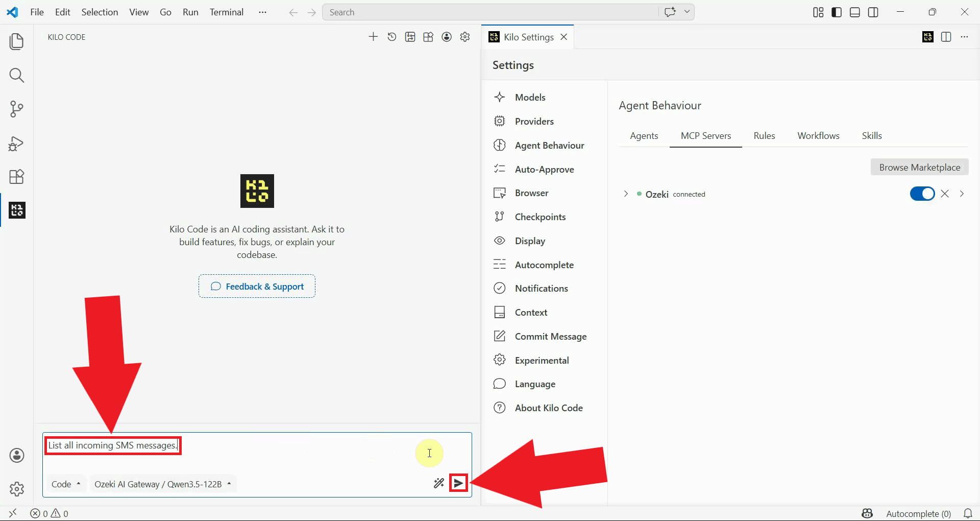Open the editor More Actions ellipsis
This screenshot has width=980, height=521.
tap(964, 37)
